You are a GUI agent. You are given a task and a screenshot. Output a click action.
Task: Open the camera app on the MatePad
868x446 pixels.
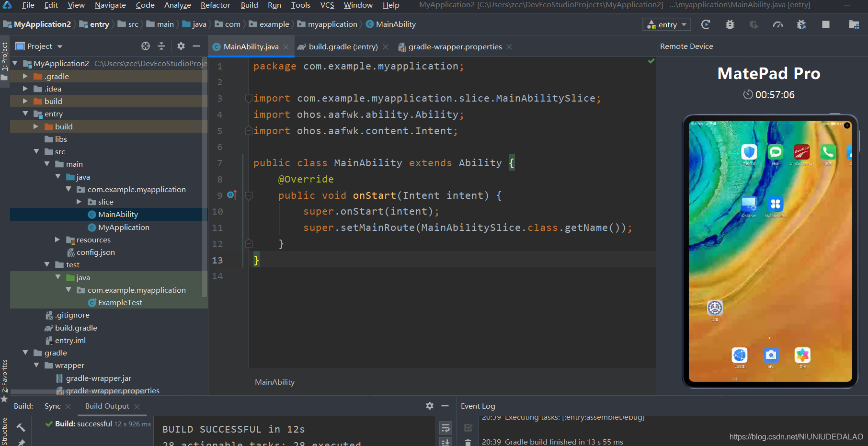pyautogui.click(x=771, y=355)
